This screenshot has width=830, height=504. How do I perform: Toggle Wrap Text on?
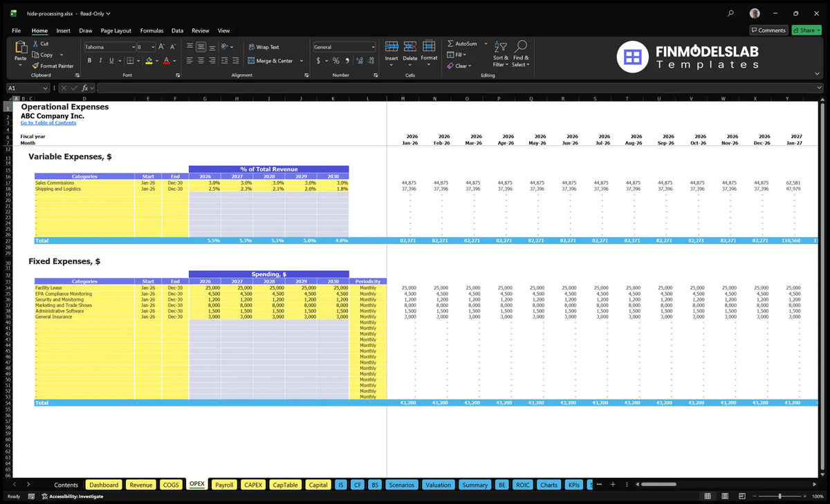(264, 47)
